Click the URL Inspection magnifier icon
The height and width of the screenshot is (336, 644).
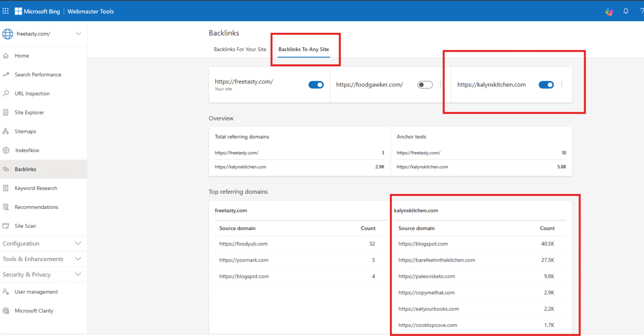coord(6,94)
